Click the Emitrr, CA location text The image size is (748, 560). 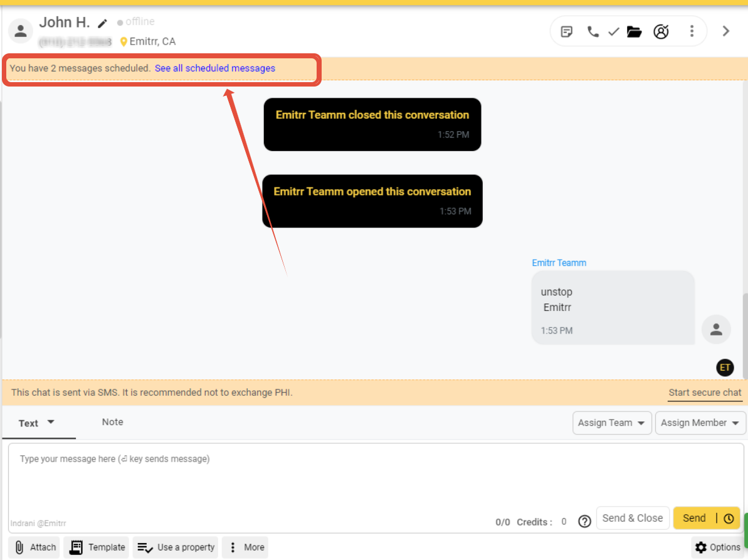click(152, 41)
